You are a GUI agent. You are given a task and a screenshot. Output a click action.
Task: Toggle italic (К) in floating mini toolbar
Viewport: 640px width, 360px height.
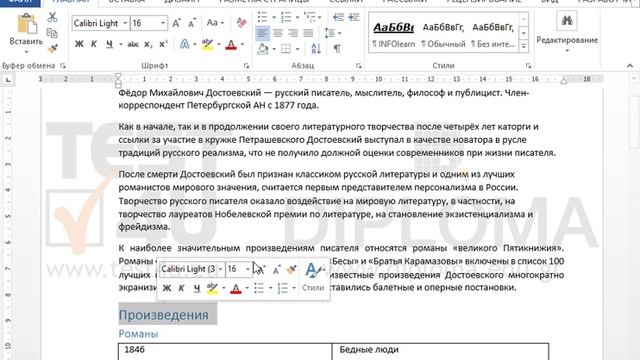181,288
